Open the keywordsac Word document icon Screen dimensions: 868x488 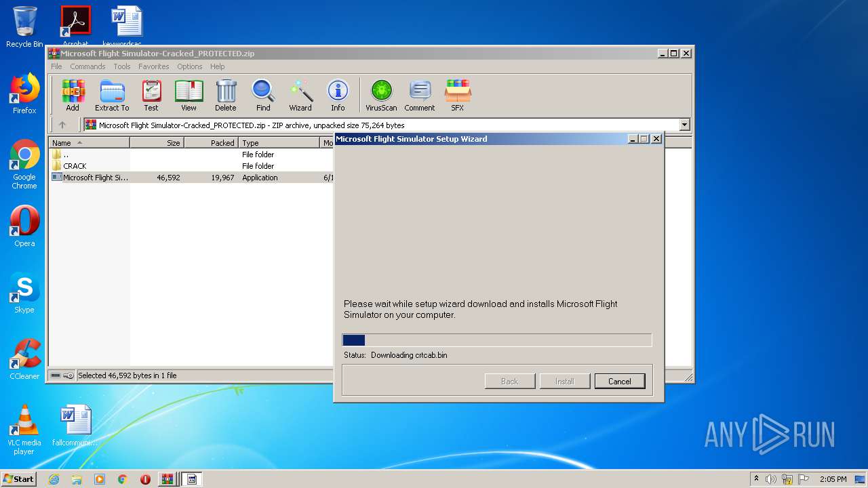coord(127,26)
